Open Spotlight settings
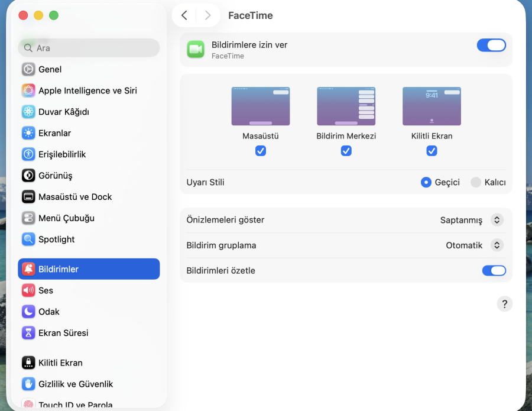Viewport: 532px width, 411px height. pos(55,240)
